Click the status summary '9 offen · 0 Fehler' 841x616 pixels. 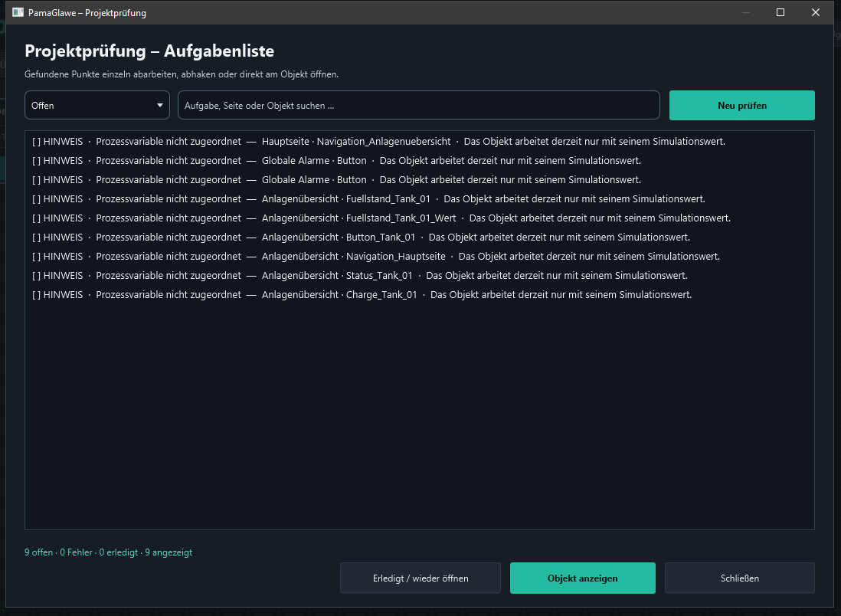click(x=58, y=552)
